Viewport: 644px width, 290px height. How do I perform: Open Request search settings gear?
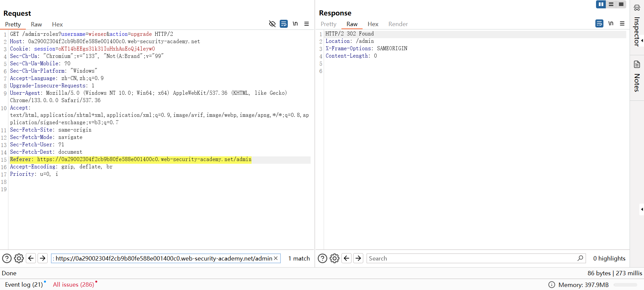pos(19,258)
